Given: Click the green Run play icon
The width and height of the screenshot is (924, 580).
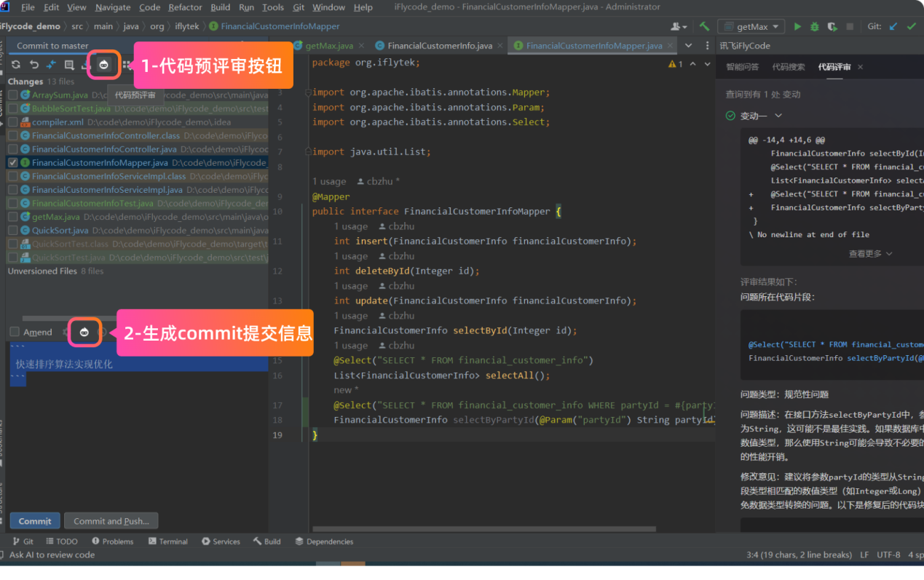Looking at the screenshot, I should coord(797,26).
